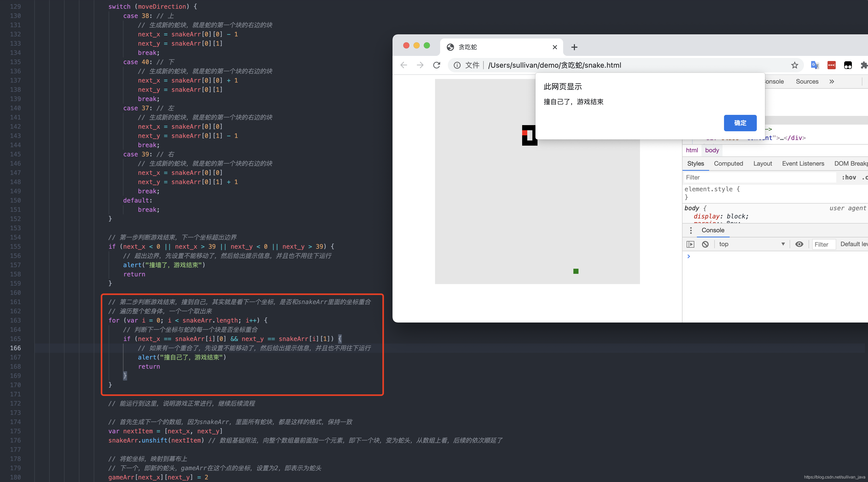Clear the console with the ban icon
The image size is (868, 482).
[705, 244]
